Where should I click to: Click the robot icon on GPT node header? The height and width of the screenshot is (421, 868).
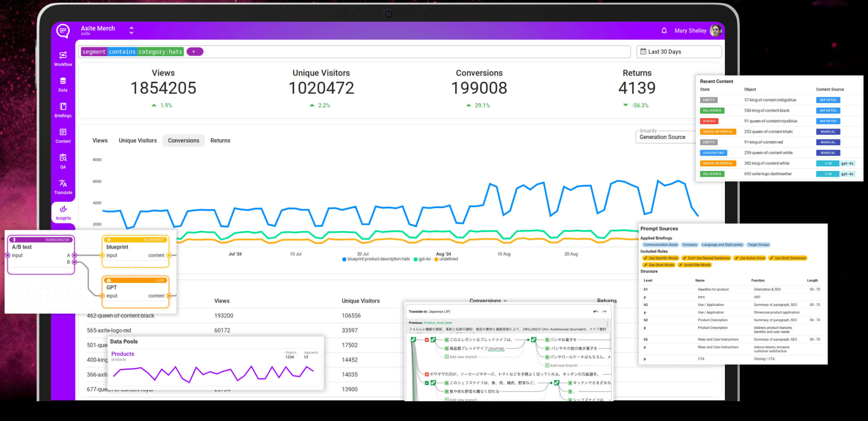click(x=109, y=280)
